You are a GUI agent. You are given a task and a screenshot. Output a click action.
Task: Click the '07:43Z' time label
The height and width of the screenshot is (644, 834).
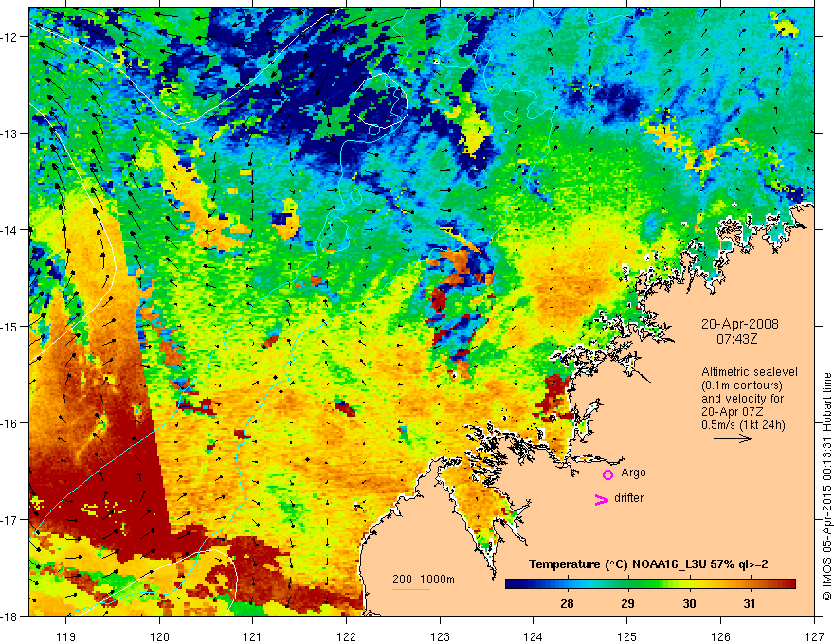click(736, 338)
